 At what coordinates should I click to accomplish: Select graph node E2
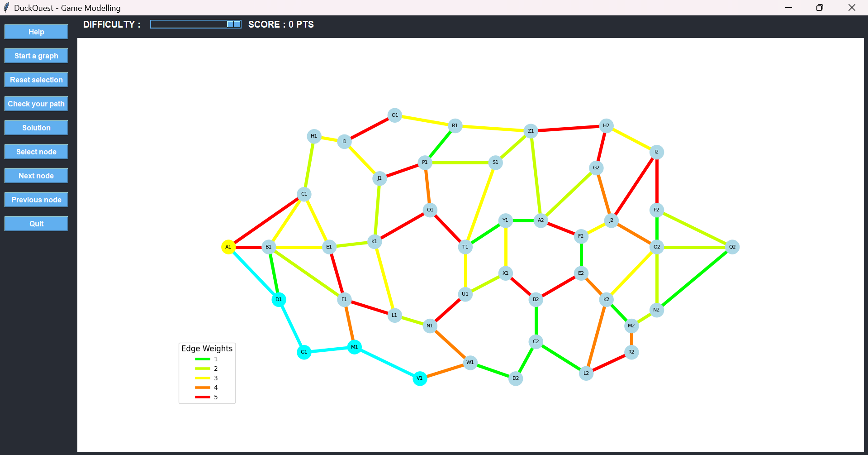point(581,273)
